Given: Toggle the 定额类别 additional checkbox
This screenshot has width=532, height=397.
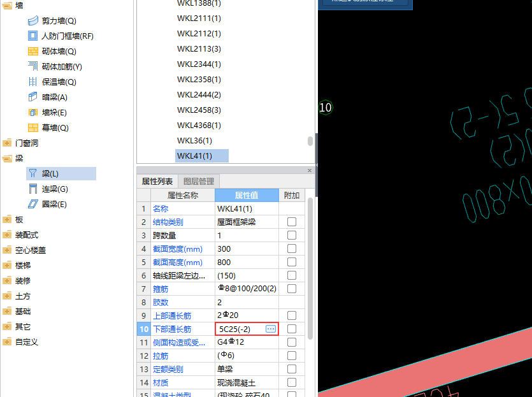Looking at the screenshot, I should click(292, 369).
